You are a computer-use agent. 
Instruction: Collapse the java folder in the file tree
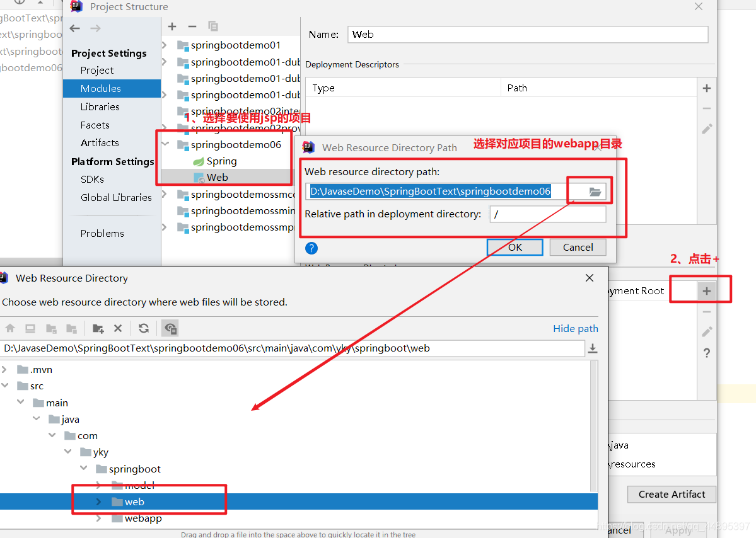tap(37, 418)
